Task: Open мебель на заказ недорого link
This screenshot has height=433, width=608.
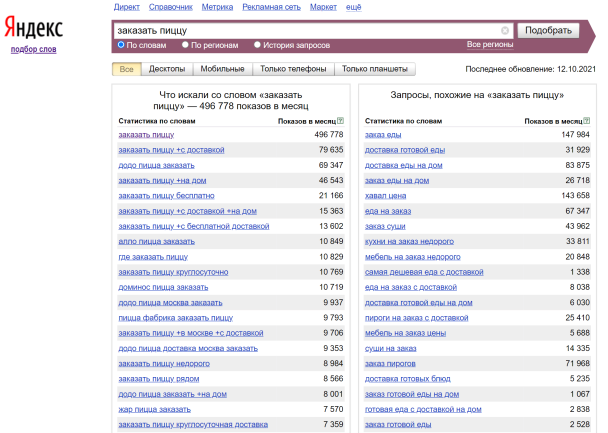Action: [x=413, y=257]
